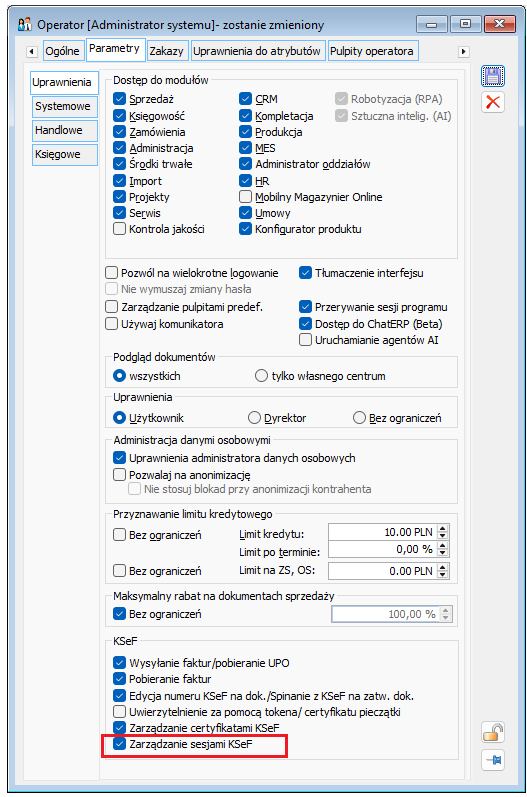
Task: Enable Uwierzytelnienie za pomocą tokena
Action: pyautogui.click(x=119, y=712)
